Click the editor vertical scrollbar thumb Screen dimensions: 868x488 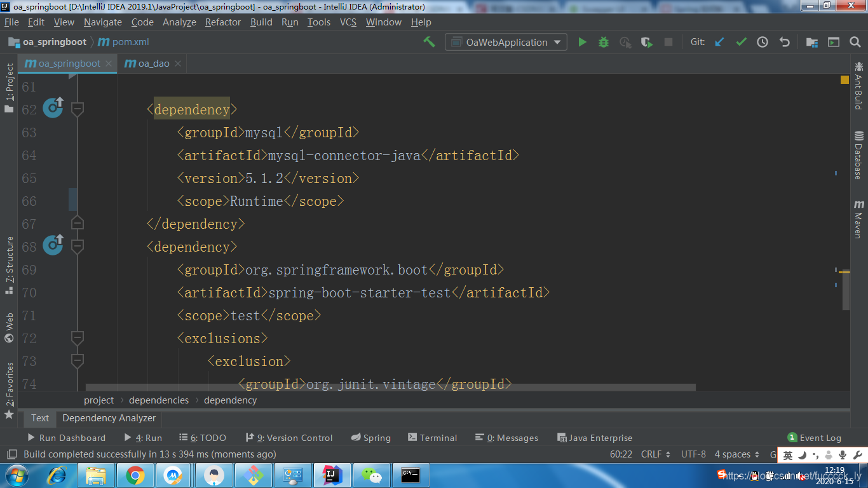(x=846, y=291)
